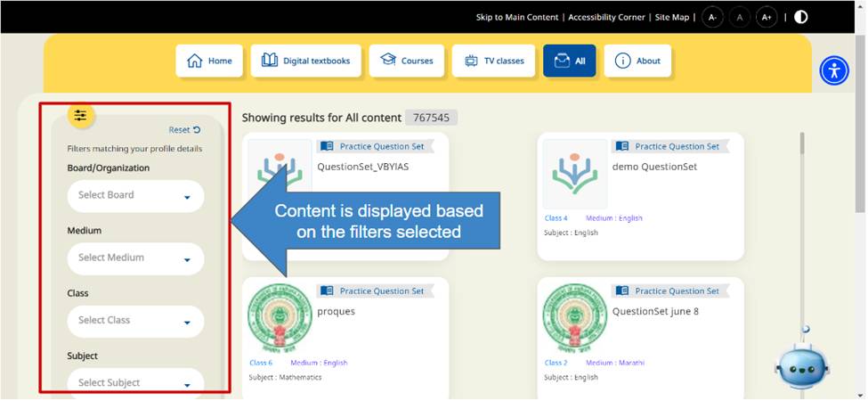The image size is (868, 401).
Task: Expand the Select Board dropdown
Action: pos(135,196)
